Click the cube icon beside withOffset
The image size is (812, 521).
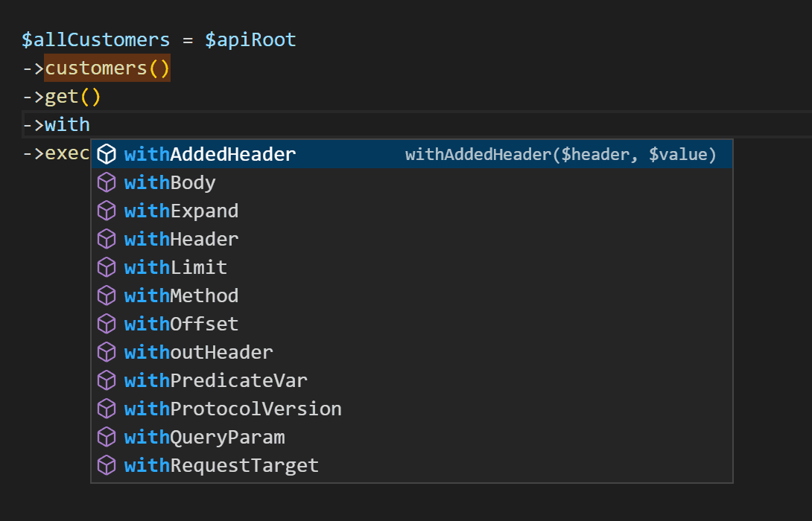click(107, 325)
